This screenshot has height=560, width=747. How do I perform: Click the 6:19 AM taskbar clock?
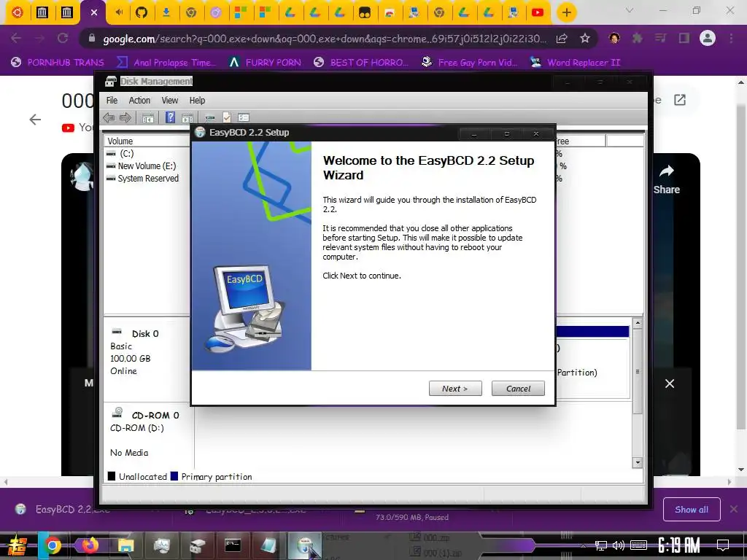point(679,545)
